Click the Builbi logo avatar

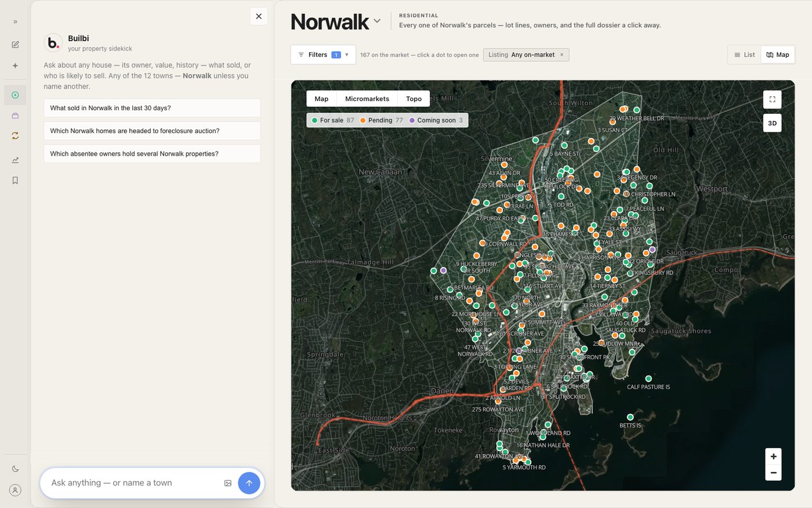(53, 43)
